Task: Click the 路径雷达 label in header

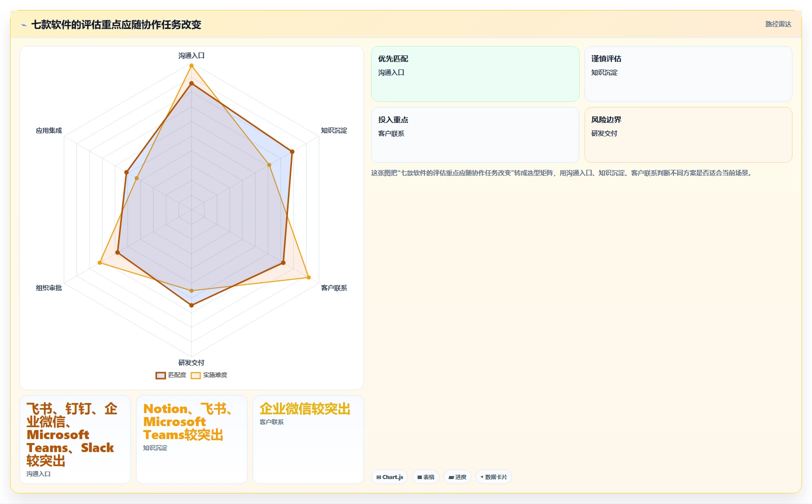Action: pyautogui.click(x=778, y=24)
